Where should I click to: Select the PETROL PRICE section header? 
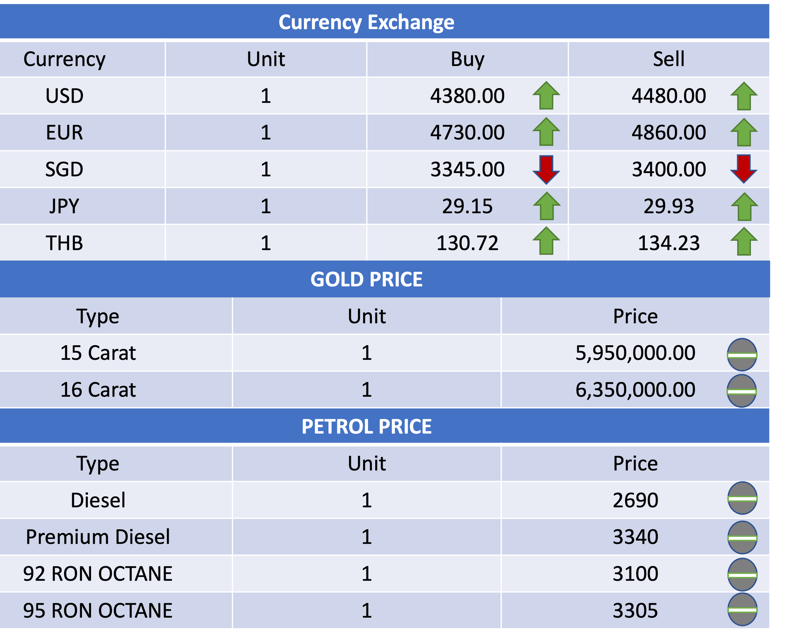366,426
